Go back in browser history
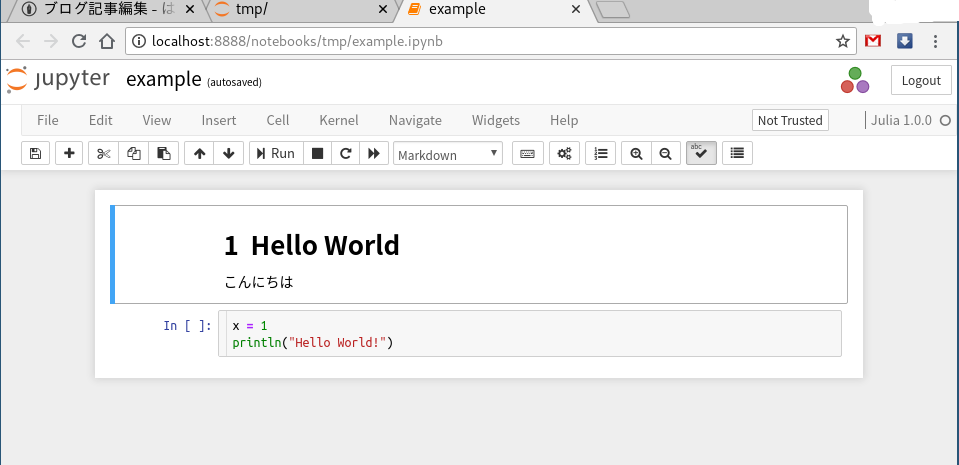Screen dimensions: 959x465 (x=23, y=42)
